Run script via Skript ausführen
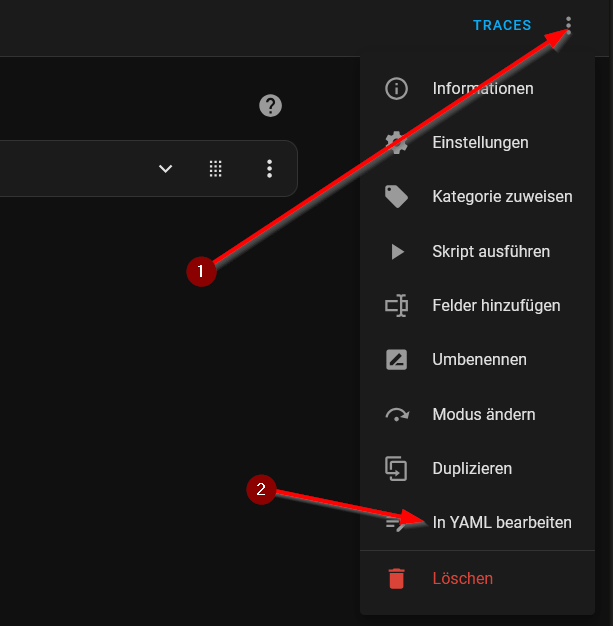This screenshot has height=626, width=613. pyautogui.click(x=477, y=252)
